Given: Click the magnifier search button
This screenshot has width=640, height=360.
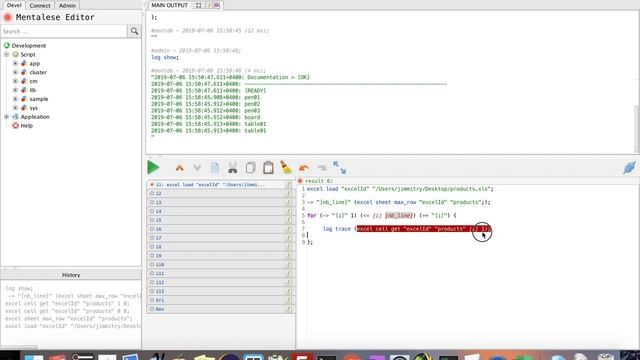Looking at the screenshot, I should (134, 31).
